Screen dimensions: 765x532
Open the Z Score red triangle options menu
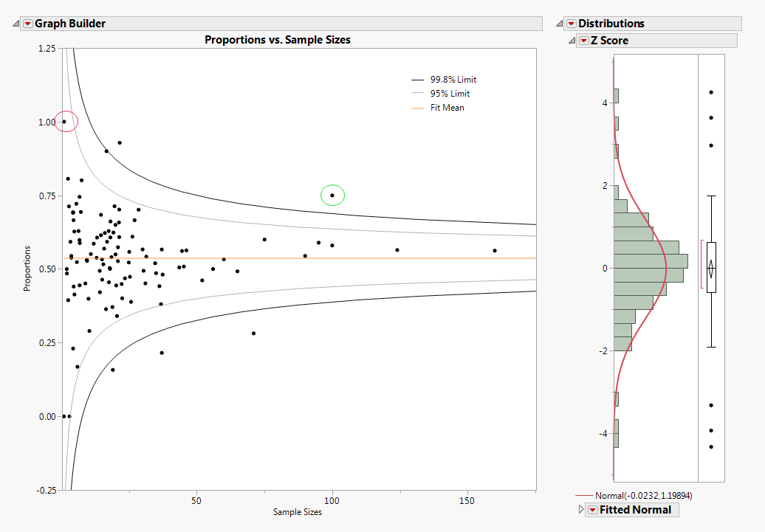click(583, 40)
